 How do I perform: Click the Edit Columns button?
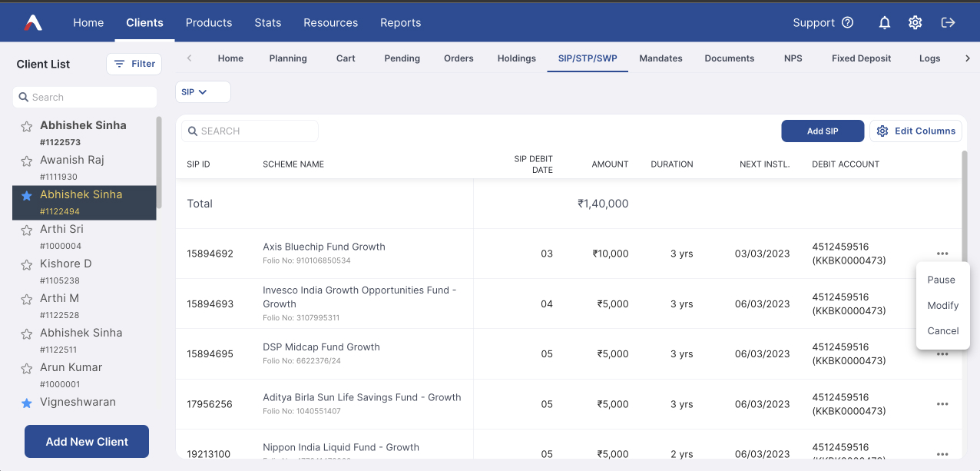915,131
